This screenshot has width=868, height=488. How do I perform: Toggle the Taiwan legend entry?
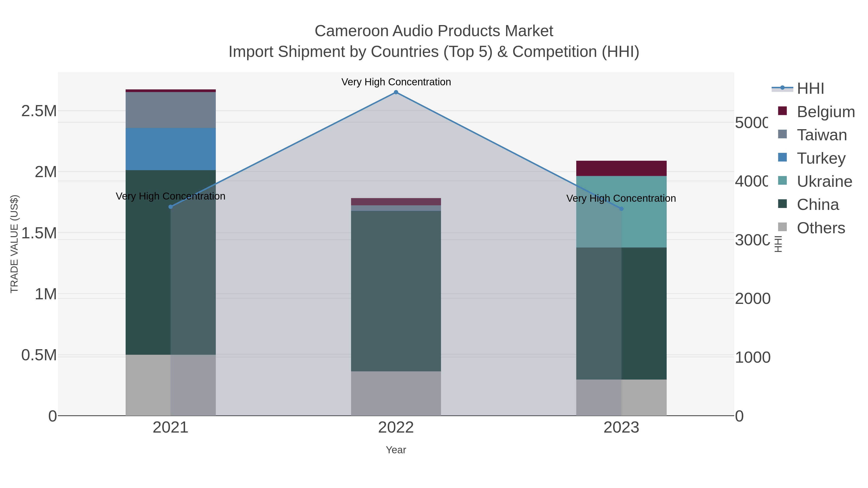click(x=812, y=135)
